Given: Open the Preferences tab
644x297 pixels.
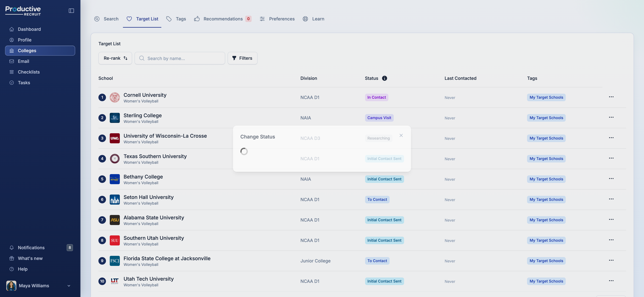Looking at the screenshot, I should (x=277, y=19).
